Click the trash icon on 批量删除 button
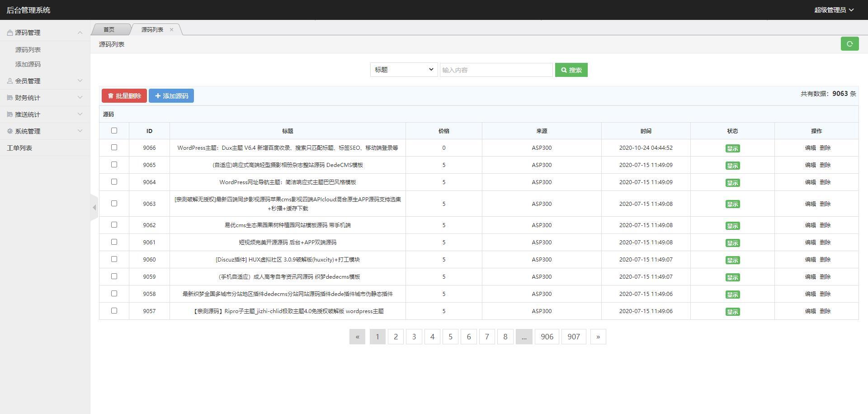Screen dimensions: 868x414 111,95
